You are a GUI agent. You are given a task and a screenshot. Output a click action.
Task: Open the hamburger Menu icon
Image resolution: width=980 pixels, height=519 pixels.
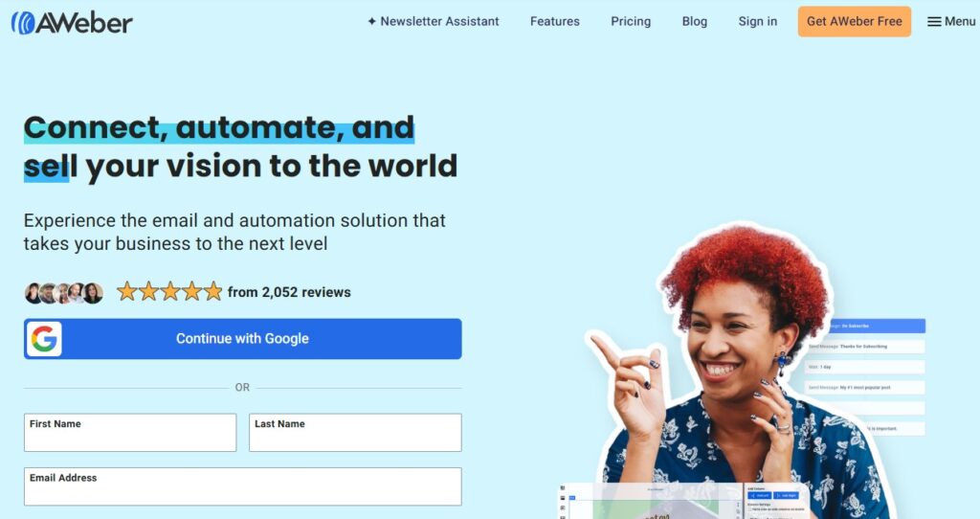click(x=934, y=22)
